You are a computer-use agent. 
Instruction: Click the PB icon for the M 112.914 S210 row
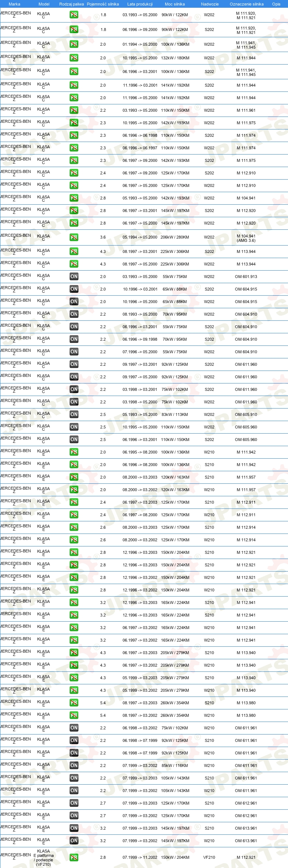pyautogui.click(x=74, y=527)
